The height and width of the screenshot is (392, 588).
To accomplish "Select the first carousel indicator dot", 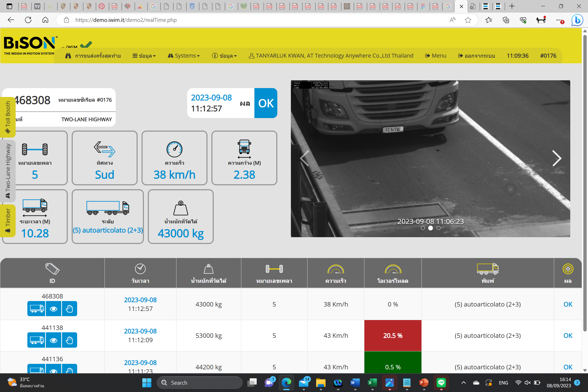I will [423, 228].
